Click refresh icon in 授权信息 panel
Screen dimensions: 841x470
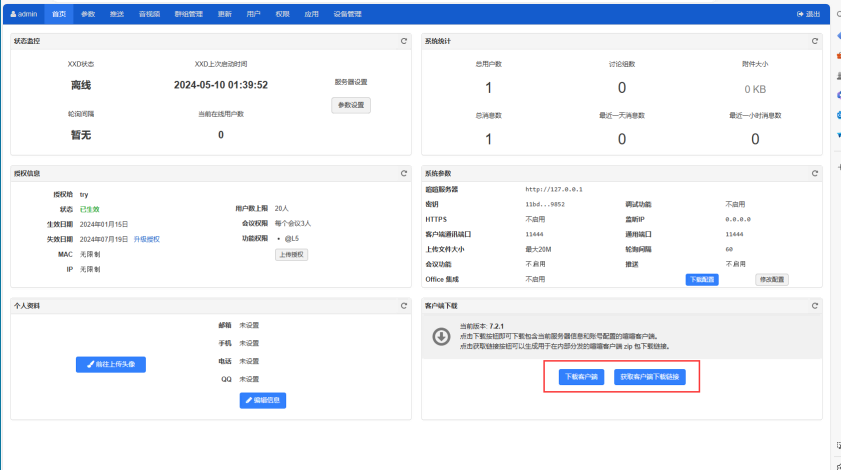click(404, 172)
